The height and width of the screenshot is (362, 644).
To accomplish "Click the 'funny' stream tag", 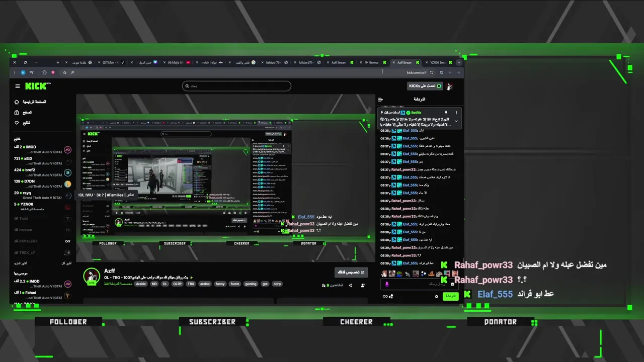I will pyautogui.click(x=220, y=284).
